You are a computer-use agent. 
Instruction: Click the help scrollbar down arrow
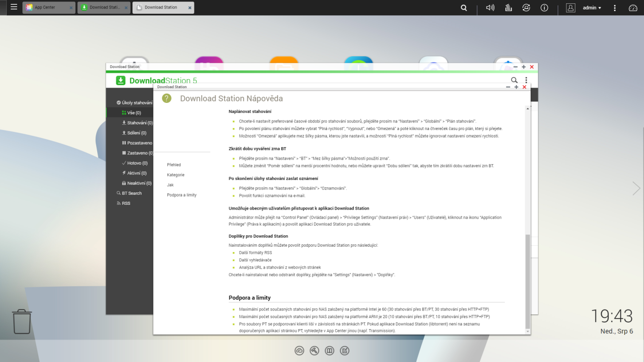click(x=528, y=331)
